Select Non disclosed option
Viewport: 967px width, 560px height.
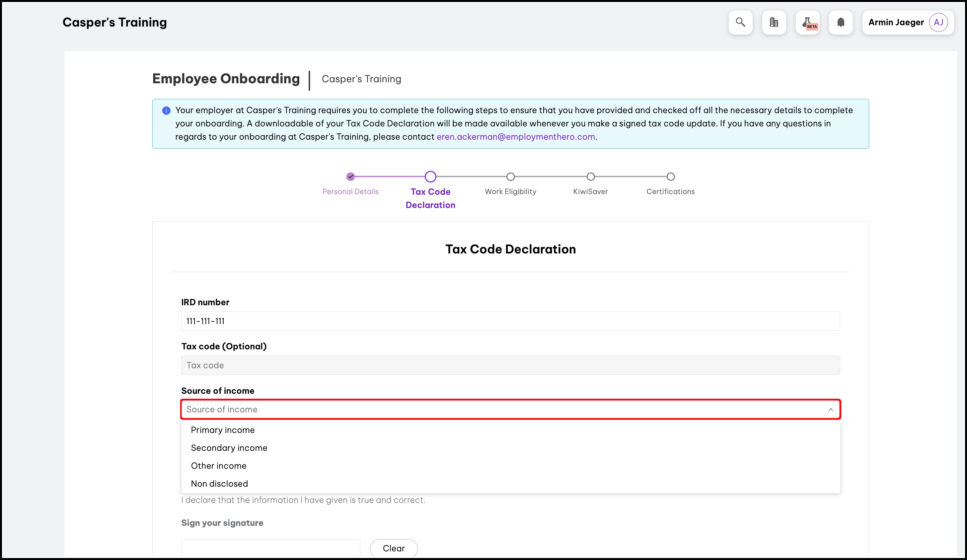coord(510,484)
